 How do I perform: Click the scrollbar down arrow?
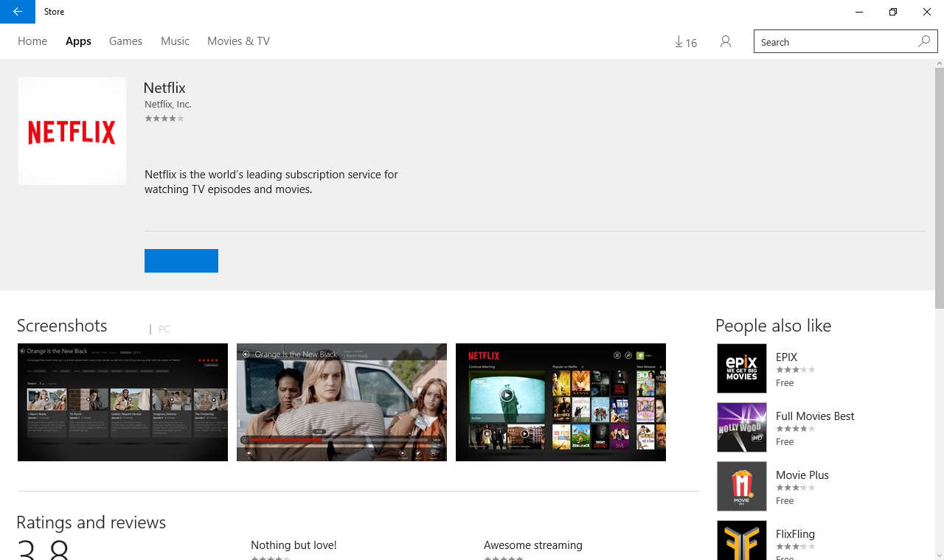click(x=939, y=555)
